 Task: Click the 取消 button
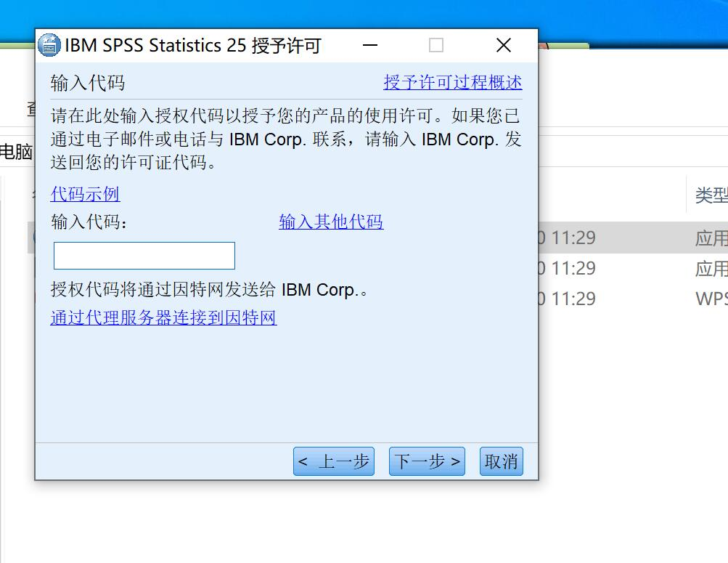pyautogui.click(x=502, y=461)
